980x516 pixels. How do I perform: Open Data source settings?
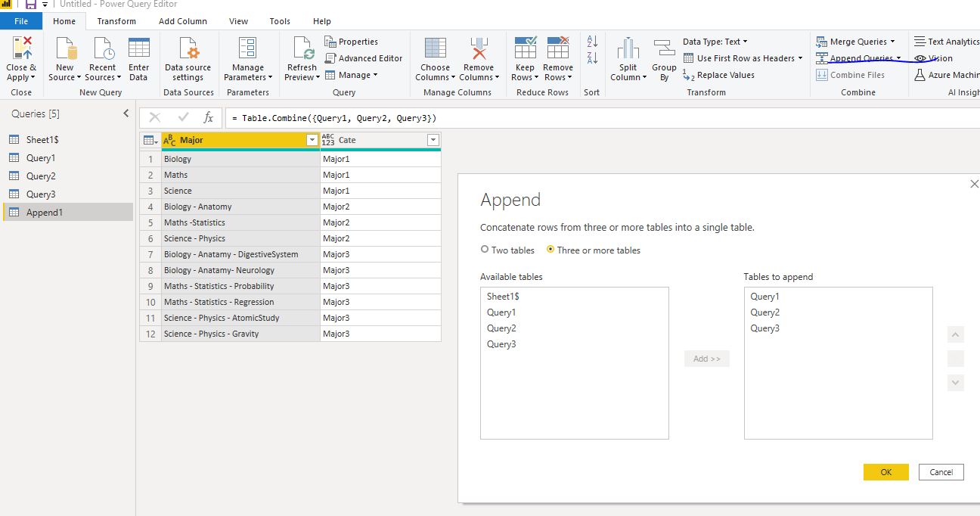click(188, 48)
